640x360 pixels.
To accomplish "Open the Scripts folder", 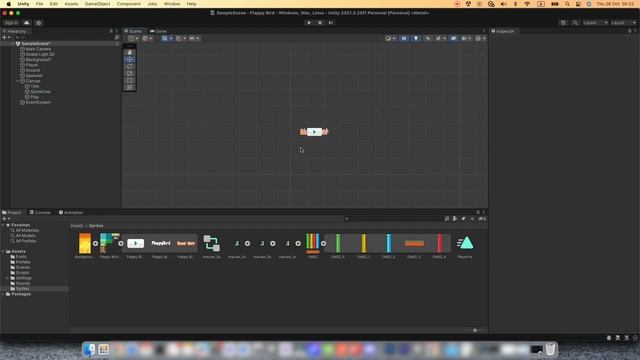I will (x=20, y=273).
